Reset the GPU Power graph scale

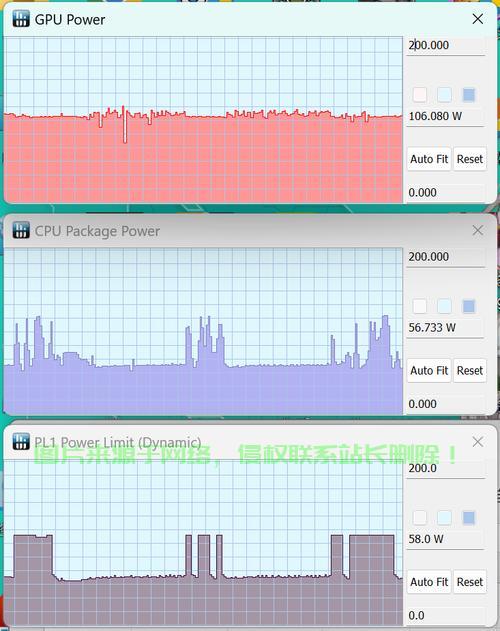click(x=470, y=159)
